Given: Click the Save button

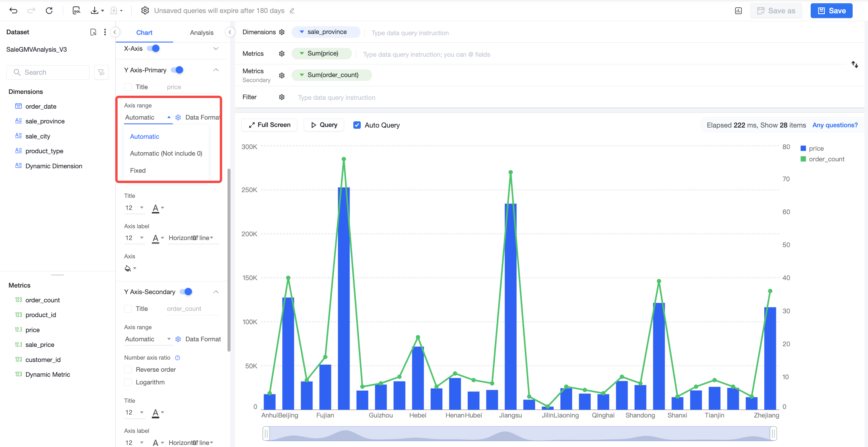Looking at the screenshot, I should click(831, 11).
